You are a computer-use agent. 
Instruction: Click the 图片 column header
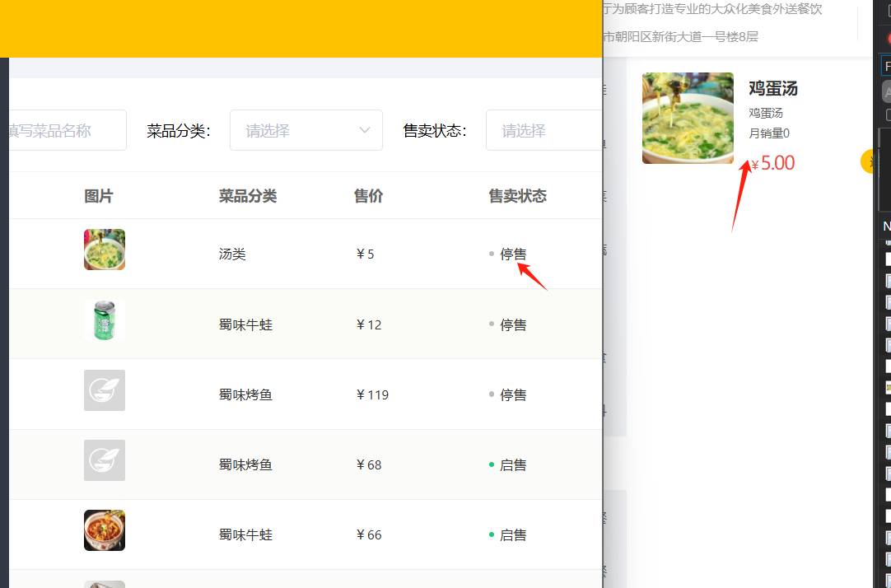pyautogui.click(x=99, y=196)
